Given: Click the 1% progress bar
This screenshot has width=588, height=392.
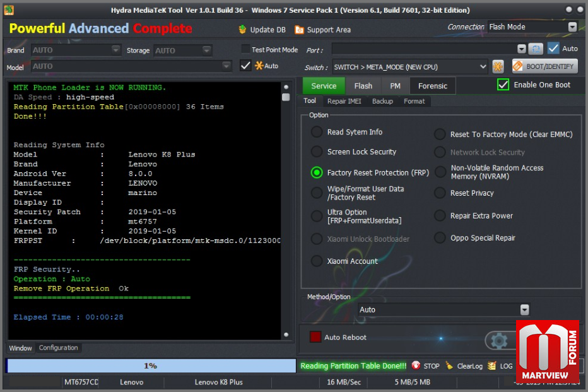Looking at the screenshot, I should pyautogui.click(x=151, y=365).
